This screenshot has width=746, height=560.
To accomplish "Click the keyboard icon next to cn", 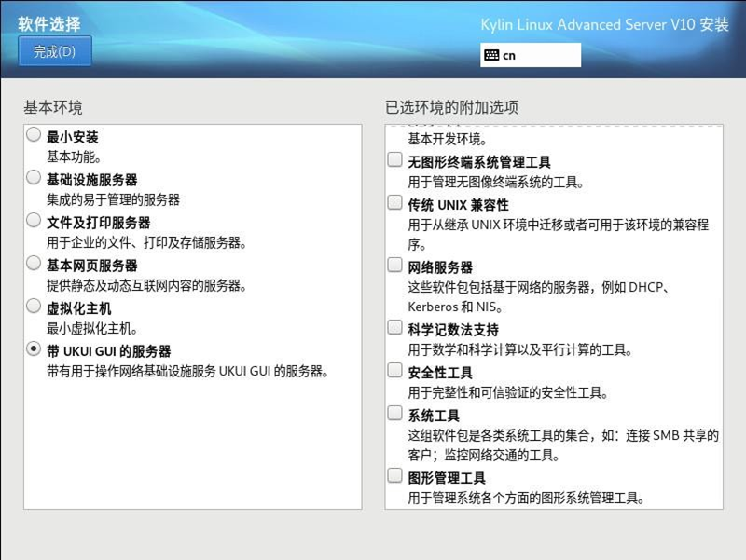I will coord(491,55).
